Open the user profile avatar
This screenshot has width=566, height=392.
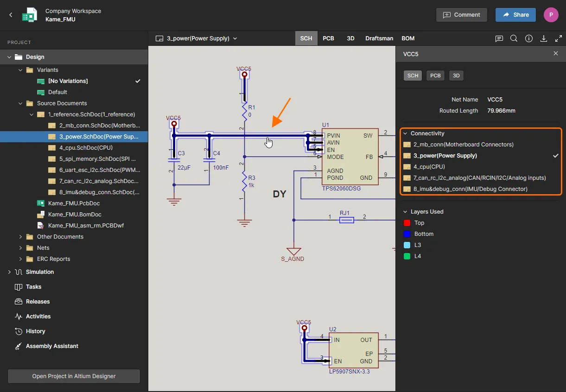pyautogui.click(x=551, y=15)
